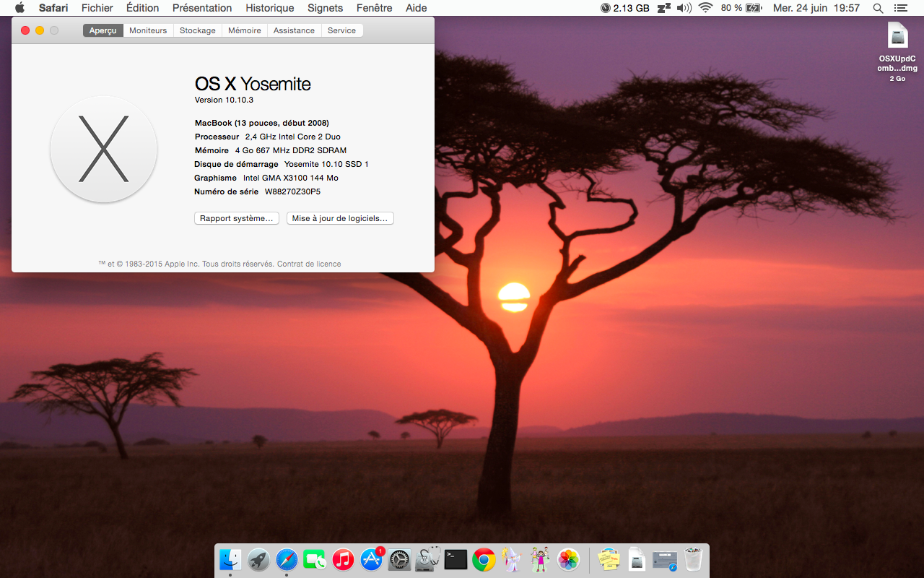The image size is (924, 578).
Task: Open Photos app in the Dock
Action: click(569, 559)
